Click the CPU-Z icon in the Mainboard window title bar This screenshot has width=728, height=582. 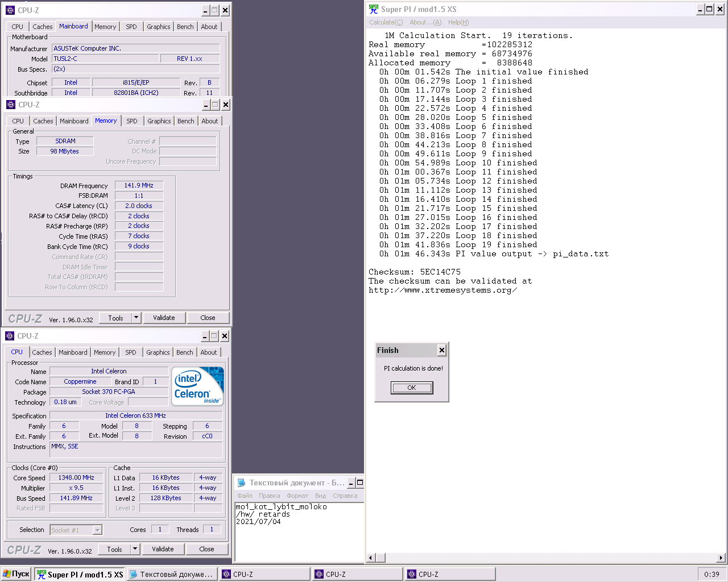tap(10, 10)
